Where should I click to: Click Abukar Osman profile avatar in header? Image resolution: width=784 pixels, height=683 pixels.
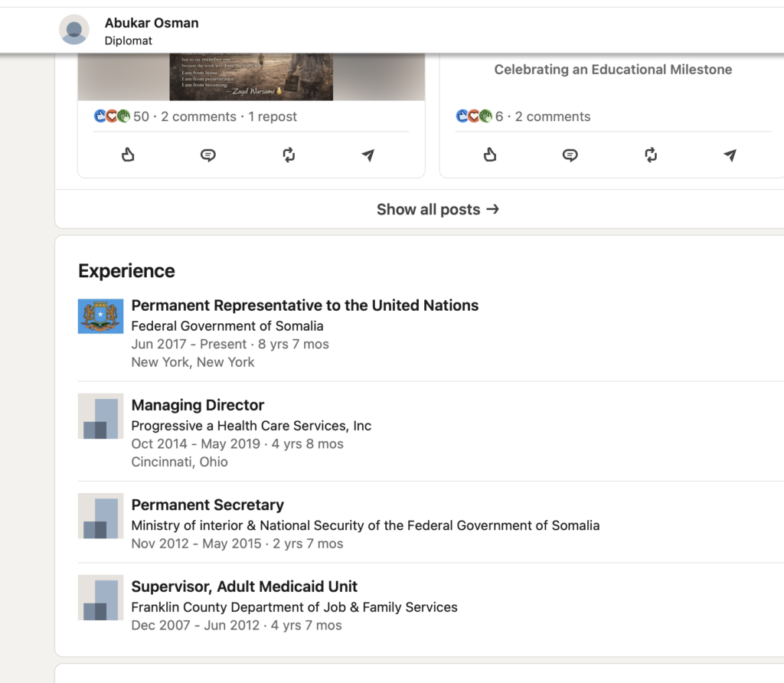pos(74,31)
